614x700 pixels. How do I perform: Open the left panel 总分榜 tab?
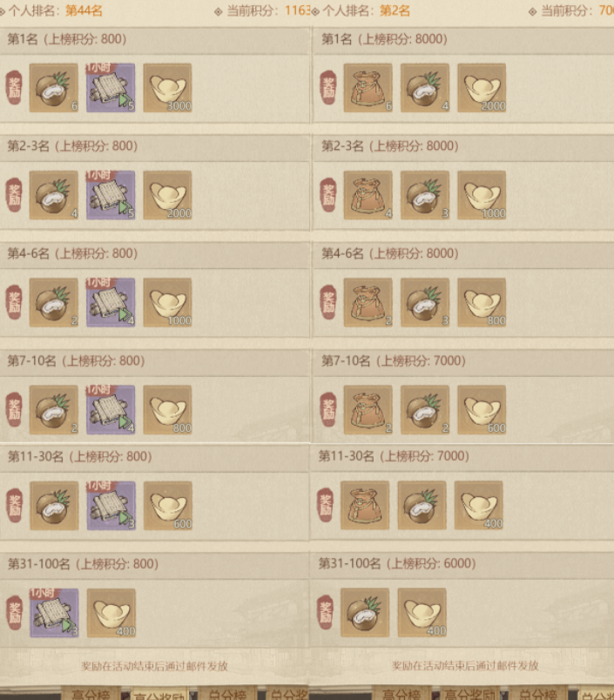coord(227,693)
